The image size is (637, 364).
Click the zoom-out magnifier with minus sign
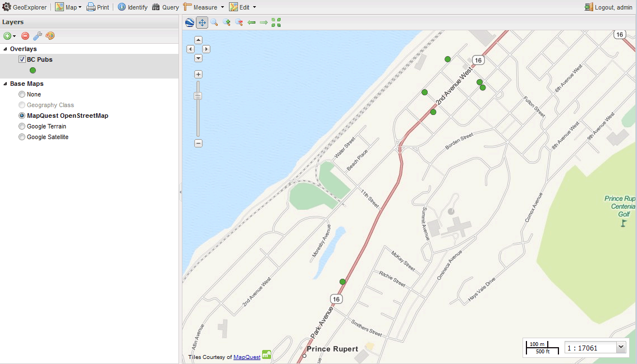[239, 22]
